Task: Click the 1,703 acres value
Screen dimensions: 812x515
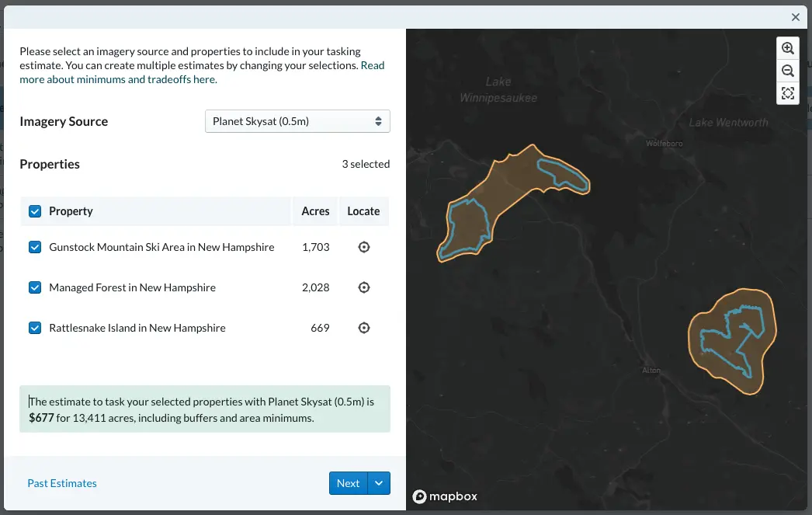Action: tap(316, 247)
